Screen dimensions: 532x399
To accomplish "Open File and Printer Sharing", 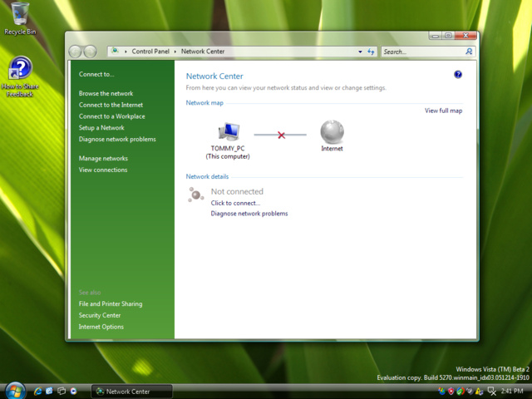I will (111, 303).
